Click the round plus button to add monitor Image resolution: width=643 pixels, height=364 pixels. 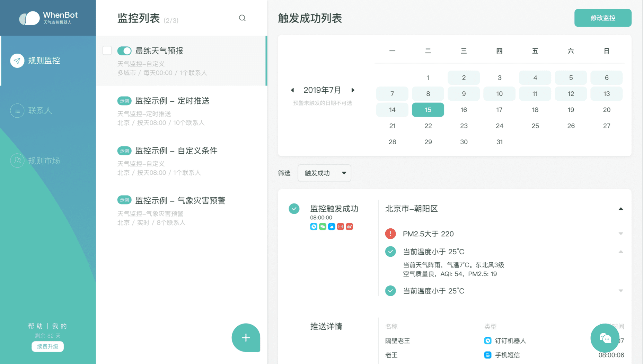tap(246, 338)
